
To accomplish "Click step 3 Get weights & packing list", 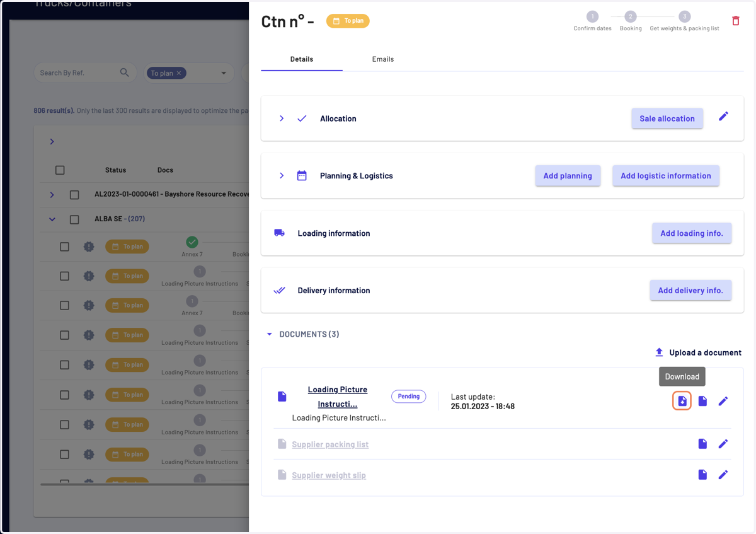I will pyautogui.click(x=685, y=16).
